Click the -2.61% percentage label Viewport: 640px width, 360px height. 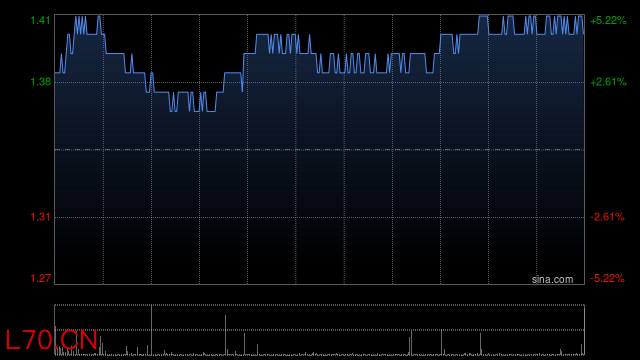[607, 217]
